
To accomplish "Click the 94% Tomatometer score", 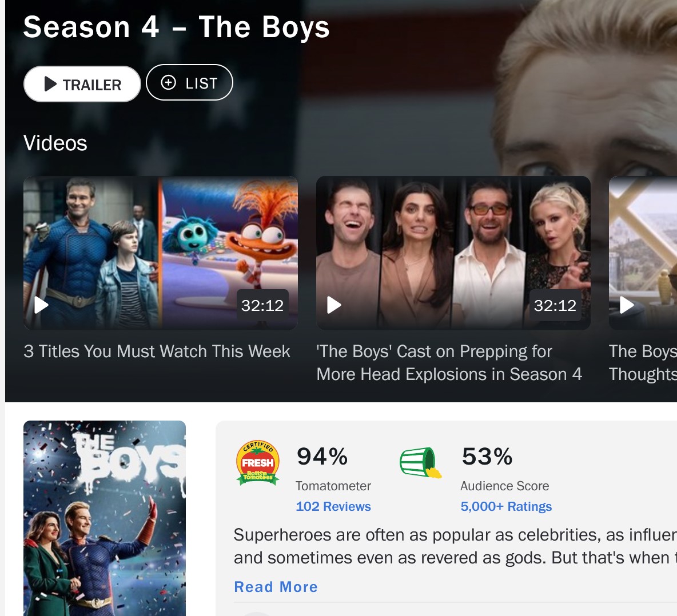I will (x=322, y=457).
